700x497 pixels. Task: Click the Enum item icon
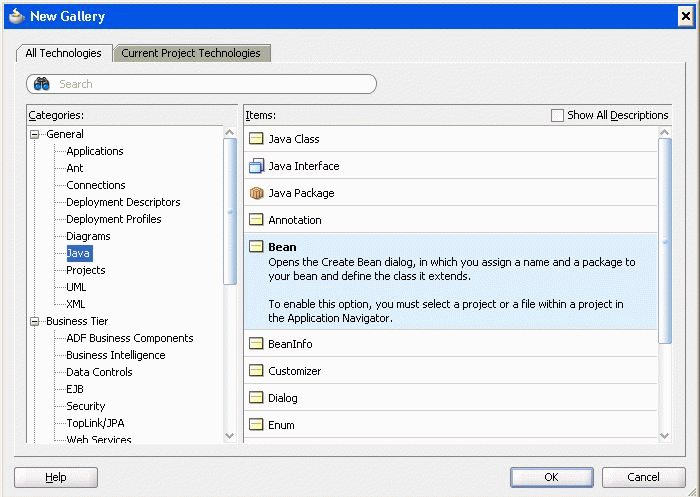click(x=256, y=425)
